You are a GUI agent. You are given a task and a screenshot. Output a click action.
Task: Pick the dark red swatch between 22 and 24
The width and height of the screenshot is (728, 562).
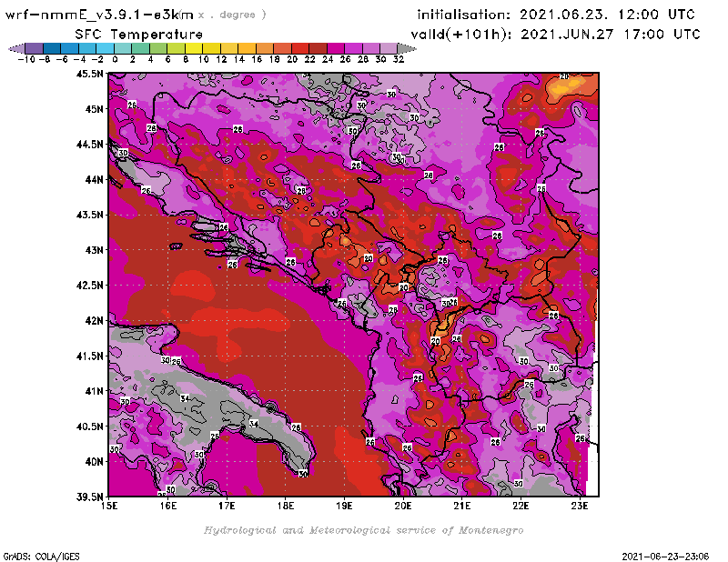coord(318,49)
